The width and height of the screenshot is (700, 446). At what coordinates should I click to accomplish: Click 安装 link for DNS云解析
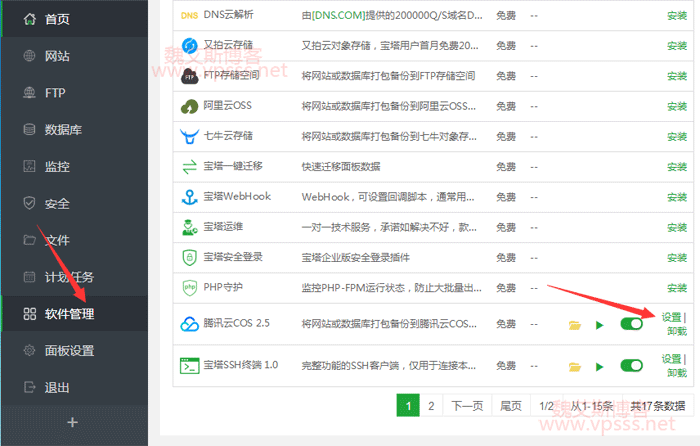pyautogui.click(x=676, y=16)
